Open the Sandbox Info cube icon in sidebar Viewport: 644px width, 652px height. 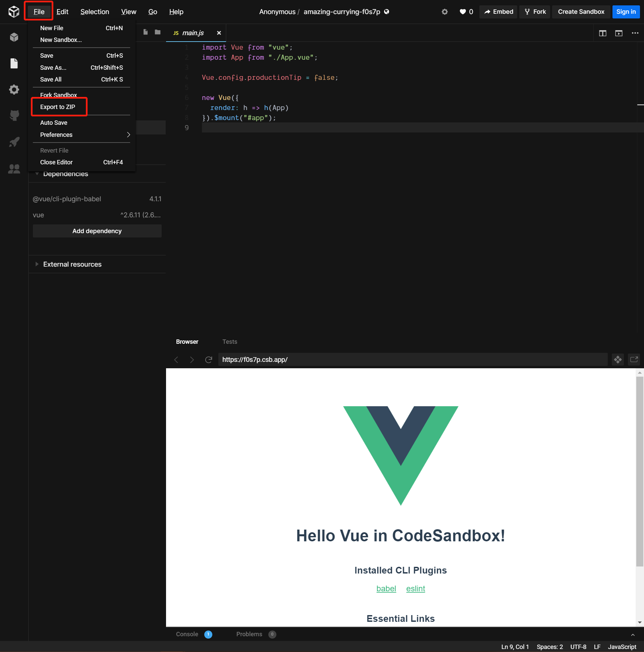point(14,37)
